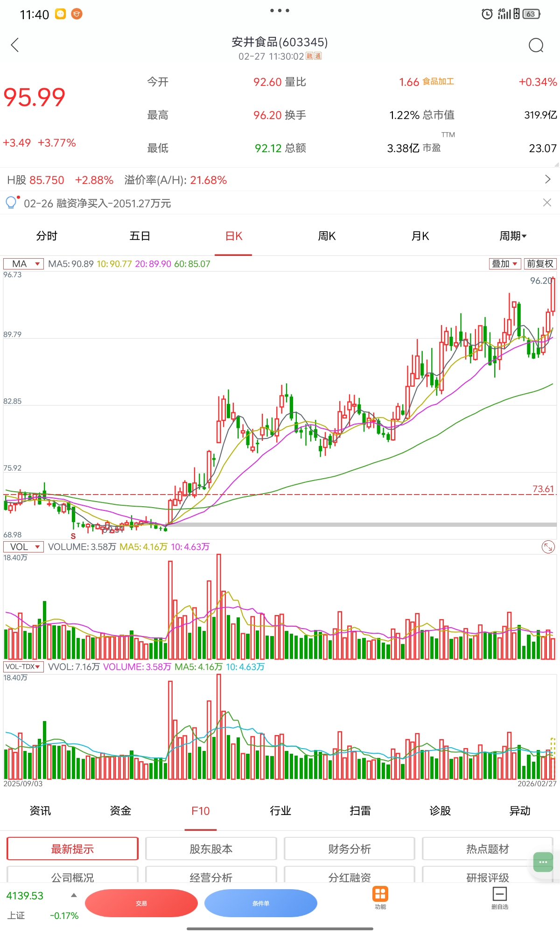
Task: Tap the current price 95.99
Action: (x=35, y=97)
